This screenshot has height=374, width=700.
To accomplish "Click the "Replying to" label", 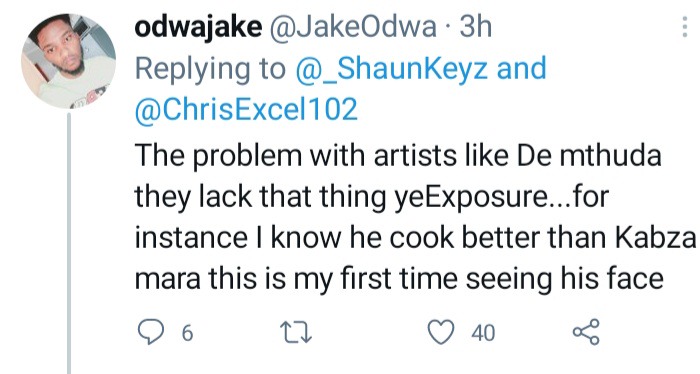I will click(x=210, y=69).
